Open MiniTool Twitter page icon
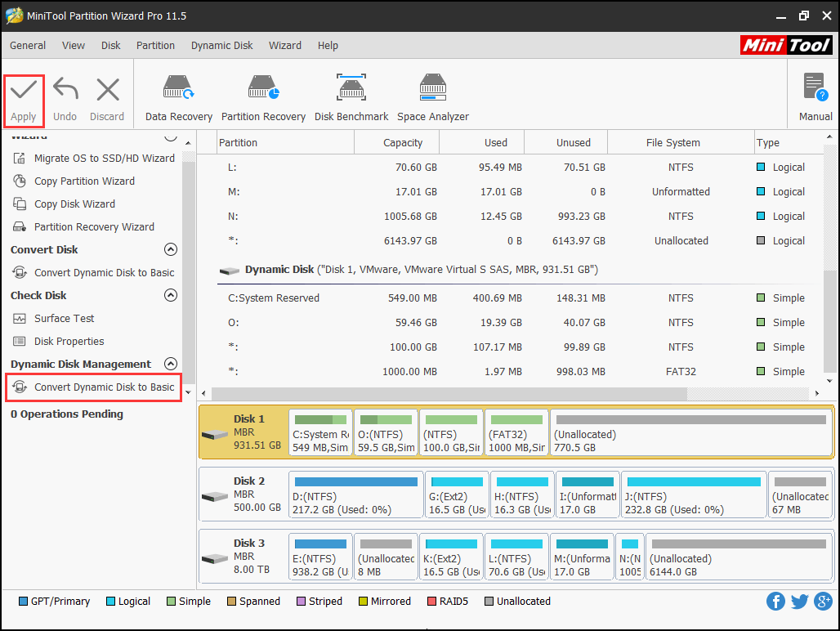 pyautogui.click(x=799, y=601)
